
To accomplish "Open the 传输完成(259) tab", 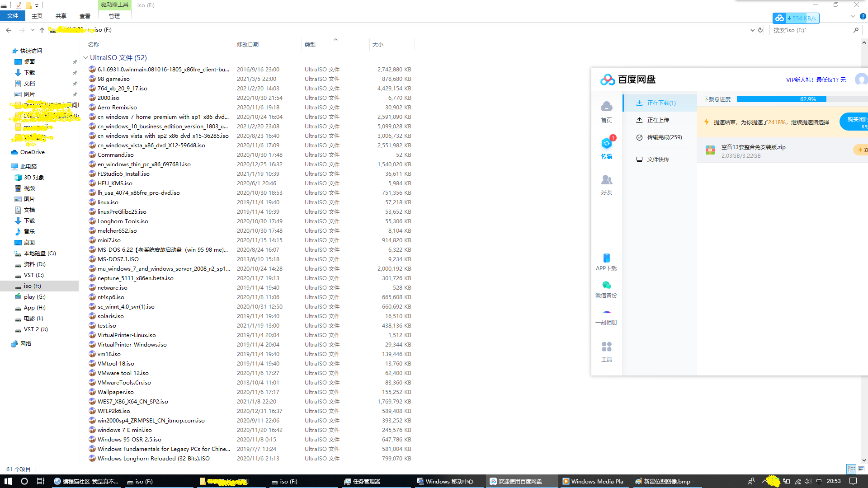I will 659,137.
